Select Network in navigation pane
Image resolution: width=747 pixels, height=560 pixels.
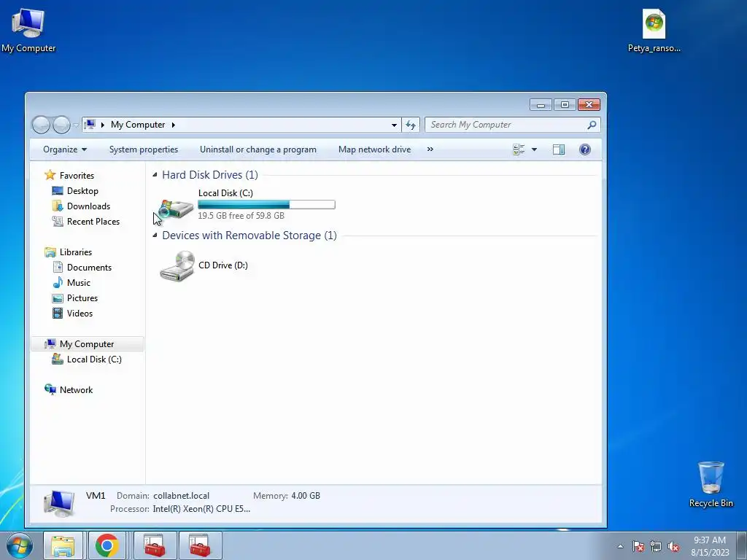point(76,390)
